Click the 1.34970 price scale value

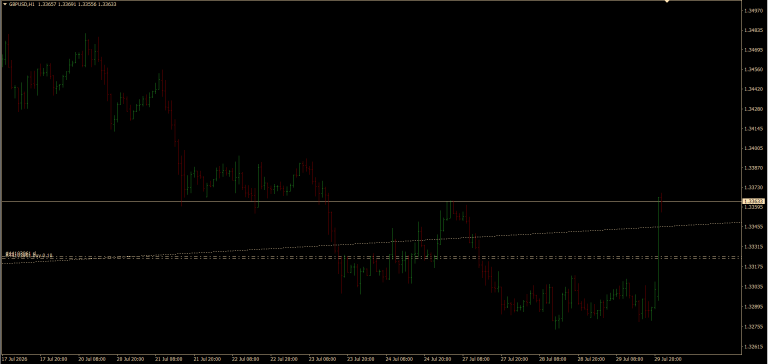[x=754, y=10]
